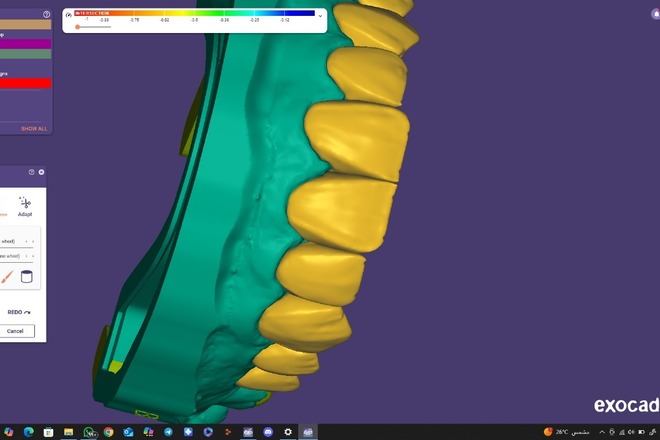Decrease first wheel setting with left arrow
Viewport: 660px width, 440px height.
click(x=27, y=241)
